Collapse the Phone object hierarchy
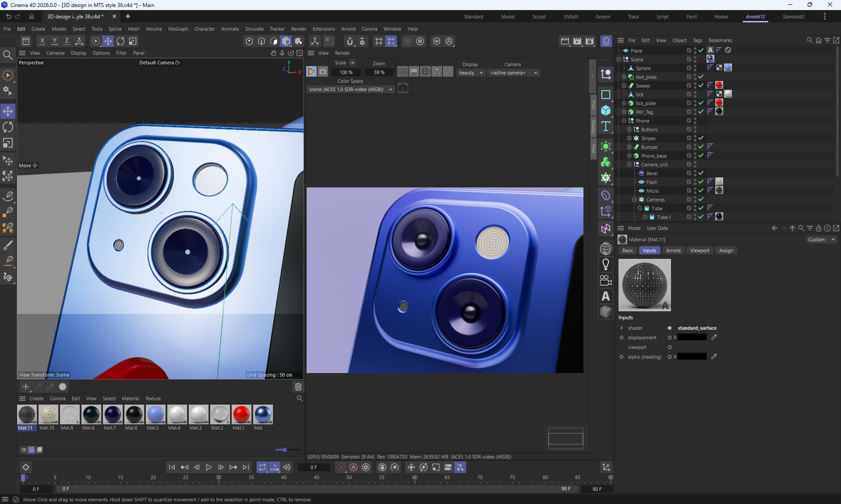The width and height of the screenshot is (841, 504). click(x=624, y=121)
